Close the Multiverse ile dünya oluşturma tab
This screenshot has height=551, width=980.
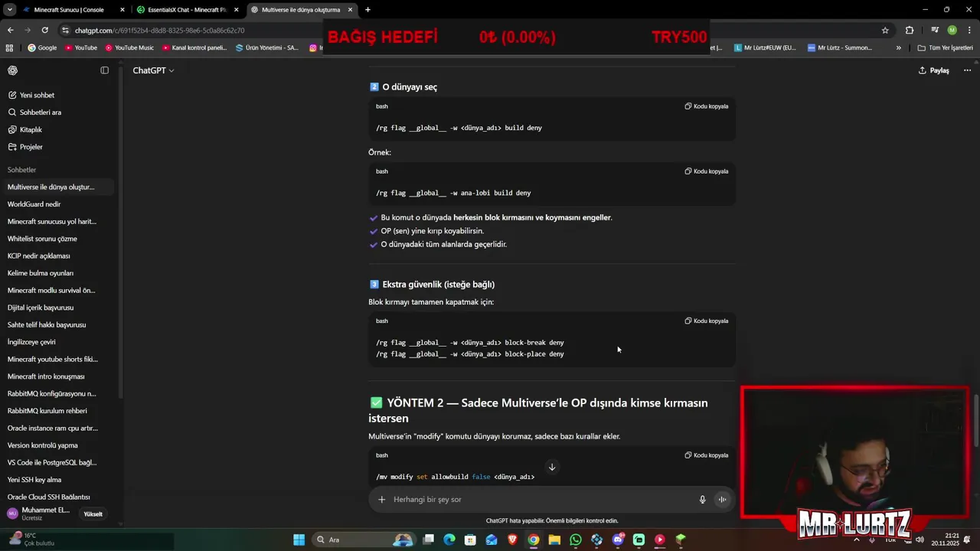(x=351, y=10)
